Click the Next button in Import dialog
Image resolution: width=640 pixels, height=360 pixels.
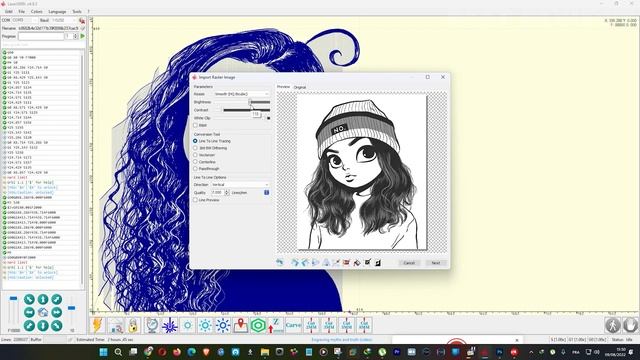[436, 263]
